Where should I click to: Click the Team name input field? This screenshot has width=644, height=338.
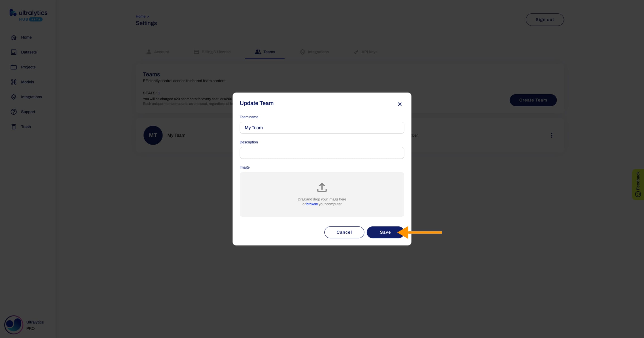pos(322,128)
